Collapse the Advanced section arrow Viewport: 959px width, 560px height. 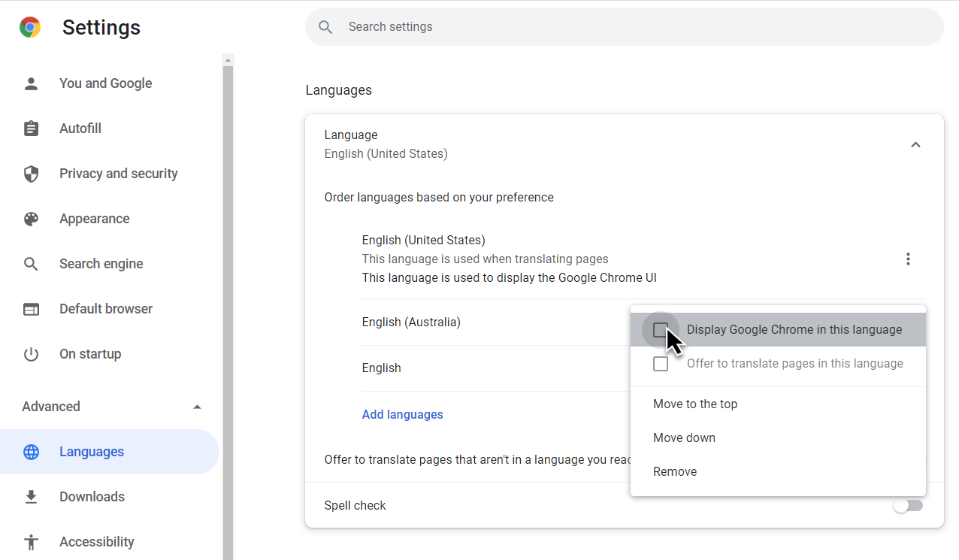click(197, 407)
